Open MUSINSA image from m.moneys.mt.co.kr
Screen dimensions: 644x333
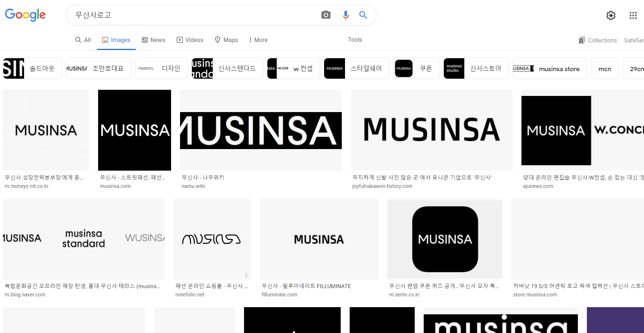pos(46,130)
